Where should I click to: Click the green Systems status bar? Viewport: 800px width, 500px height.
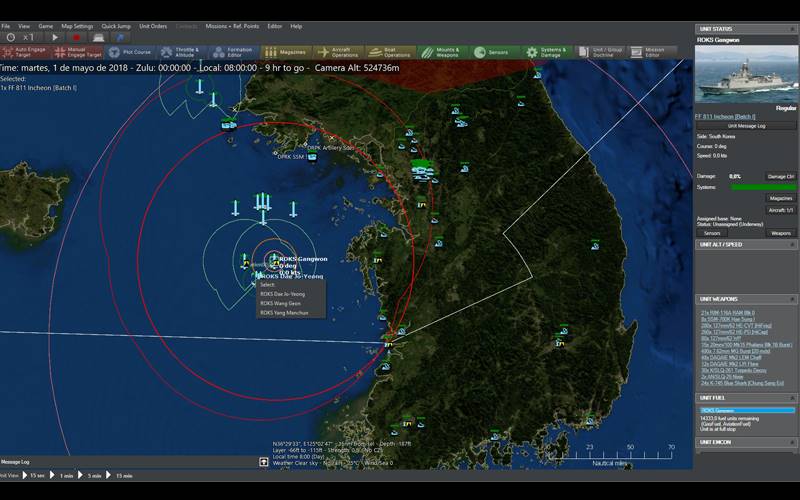(764, 187)
